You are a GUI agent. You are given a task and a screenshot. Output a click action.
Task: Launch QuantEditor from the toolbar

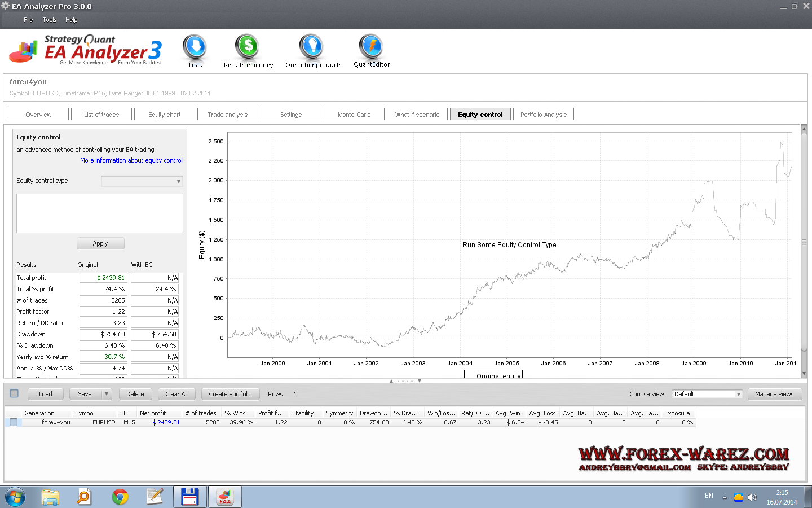(x=371, y=47)
